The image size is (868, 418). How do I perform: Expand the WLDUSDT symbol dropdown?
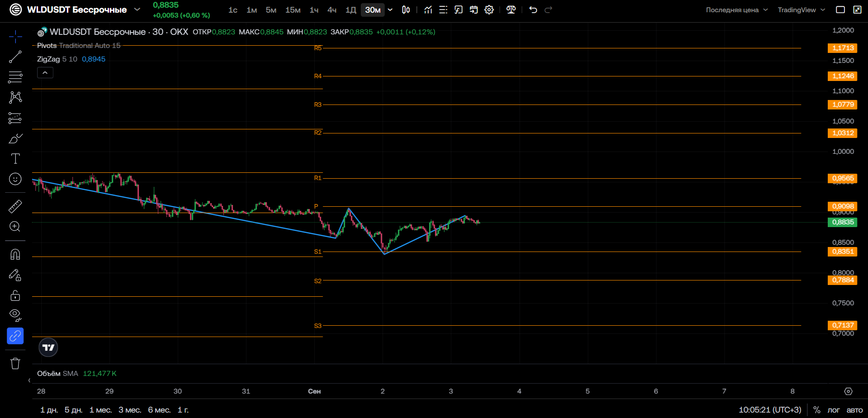[137, 9]
